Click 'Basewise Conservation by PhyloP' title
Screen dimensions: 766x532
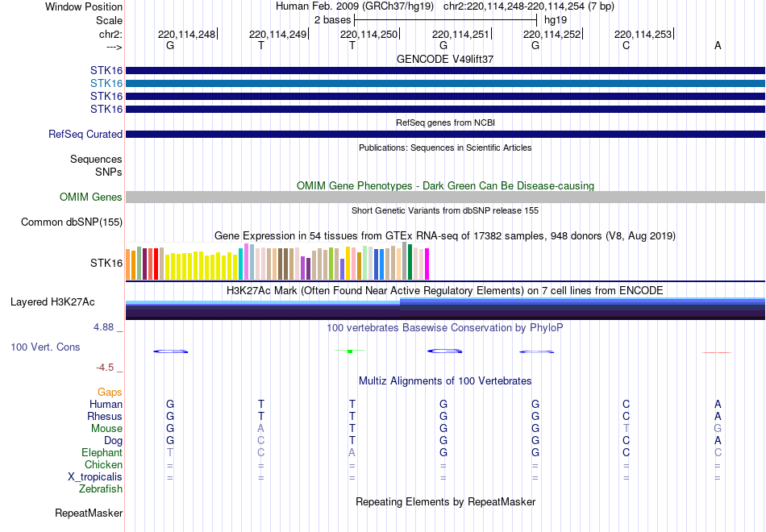[445, 328]
